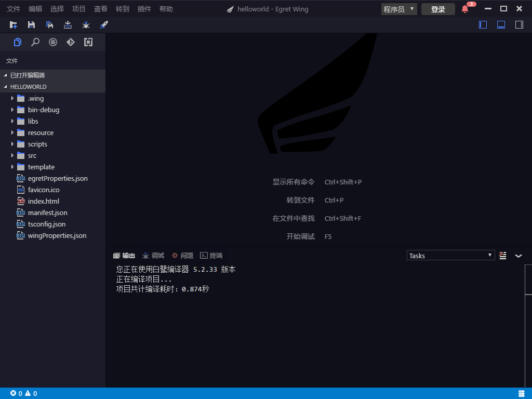Open the file explorer sidebar view
This screenshot has height=399, width=532.
point(17,42)
